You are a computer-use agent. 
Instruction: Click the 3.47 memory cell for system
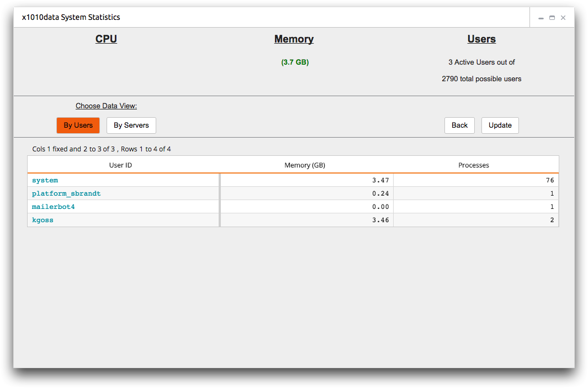(307, 181)
